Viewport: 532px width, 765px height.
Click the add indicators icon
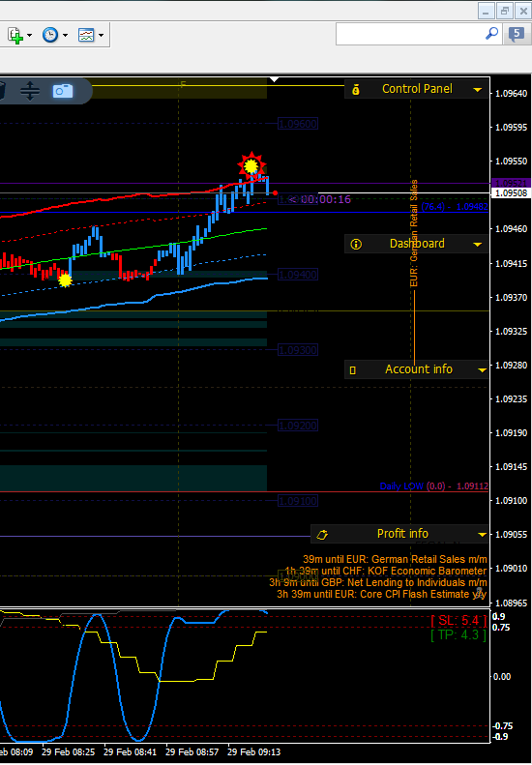[15, 35]
